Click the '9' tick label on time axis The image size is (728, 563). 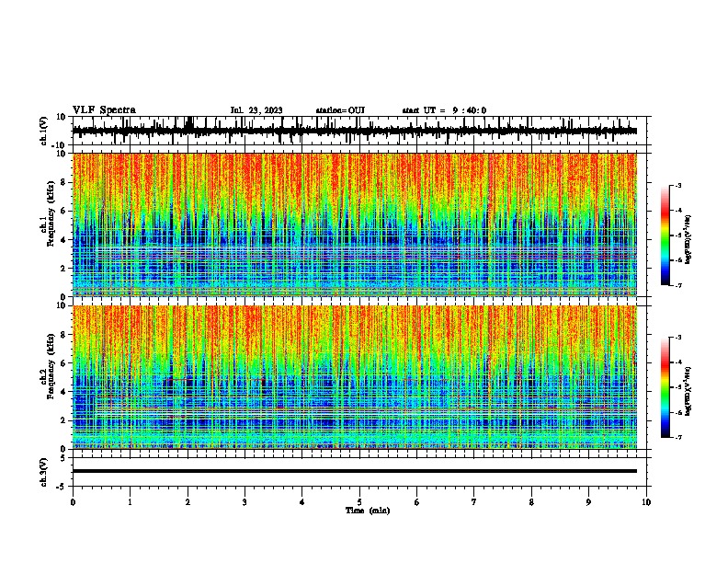pyautogui.click(x=588, y=502)
